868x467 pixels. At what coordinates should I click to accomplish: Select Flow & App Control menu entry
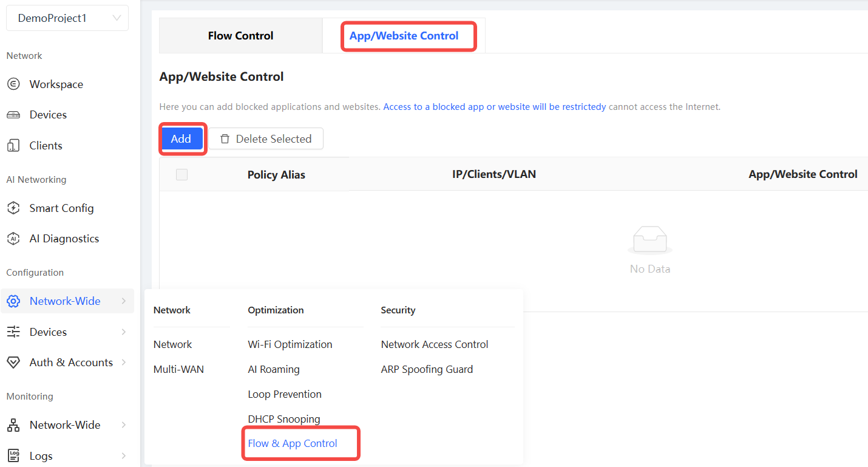[x=293, y=443]
